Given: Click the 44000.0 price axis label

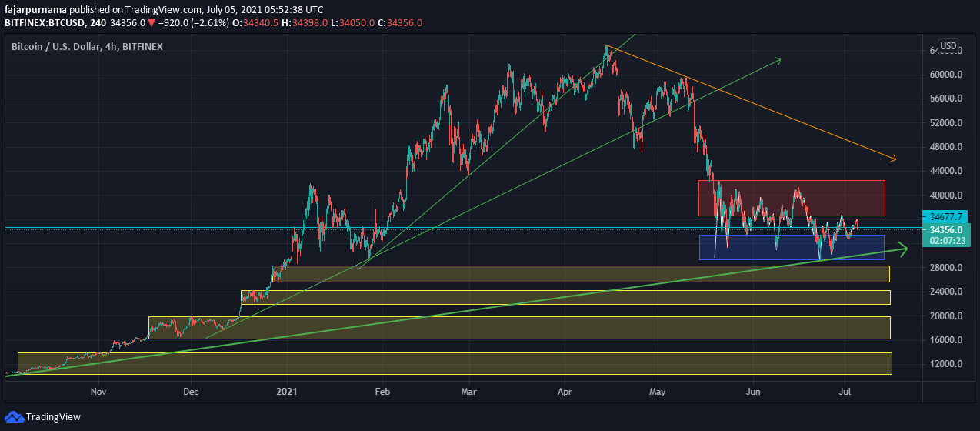Looking at the screenshot, I should tap(946, 171).
